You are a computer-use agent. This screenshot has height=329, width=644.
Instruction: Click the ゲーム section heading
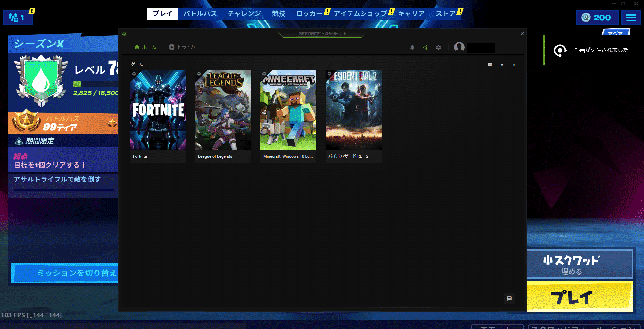coord(137,64)
